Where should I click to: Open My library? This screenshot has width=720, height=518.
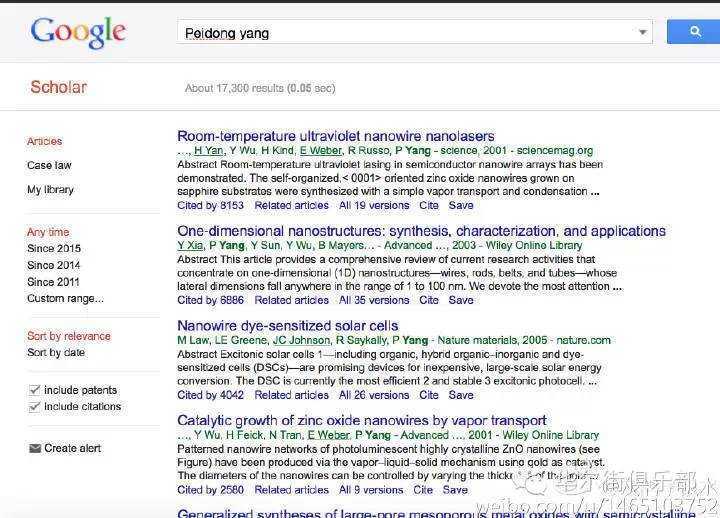coord(50,190)
